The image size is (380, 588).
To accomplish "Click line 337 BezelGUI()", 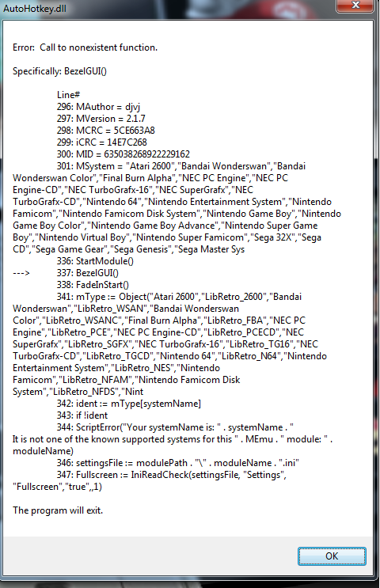I will (88, 273).
